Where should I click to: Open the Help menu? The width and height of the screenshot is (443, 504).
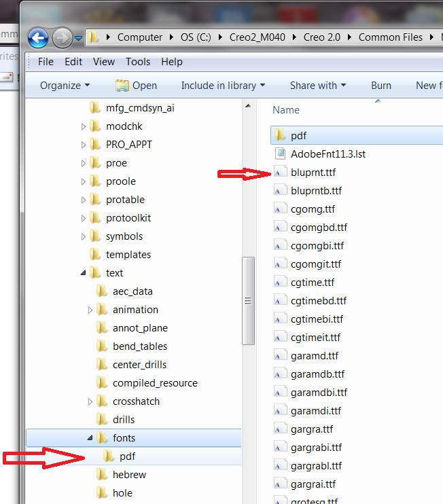click(x=172, y=62)
